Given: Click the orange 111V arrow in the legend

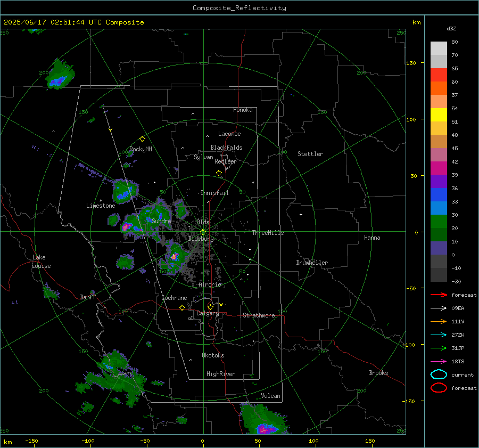Looking at the screenshot, I should click(439, 321).
